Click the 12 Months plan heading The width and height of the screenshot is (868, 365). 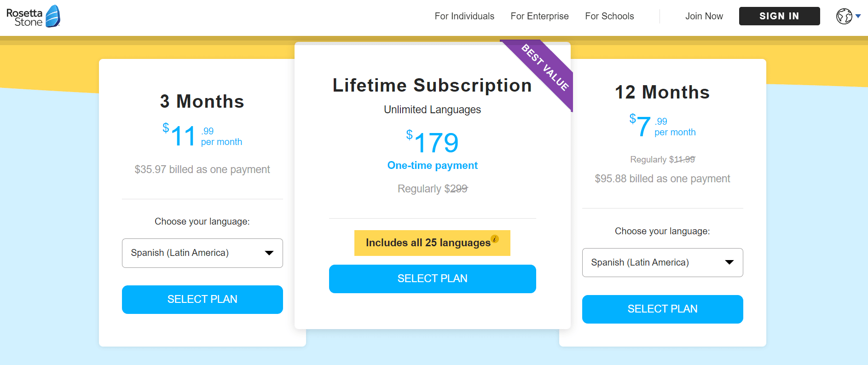click(x=662, y=93)
